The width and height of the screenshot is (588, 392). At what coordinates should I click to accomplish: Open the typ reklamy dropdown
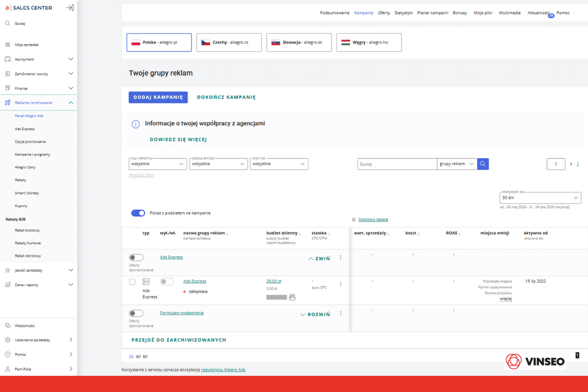[158, 164]
